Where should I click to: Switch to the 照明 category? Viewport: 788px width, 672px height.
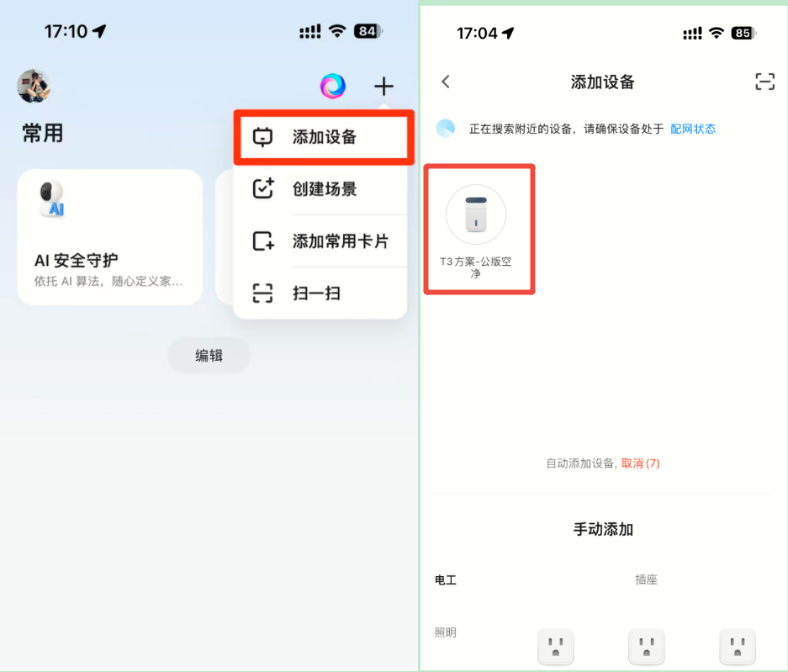coord(445,632)
